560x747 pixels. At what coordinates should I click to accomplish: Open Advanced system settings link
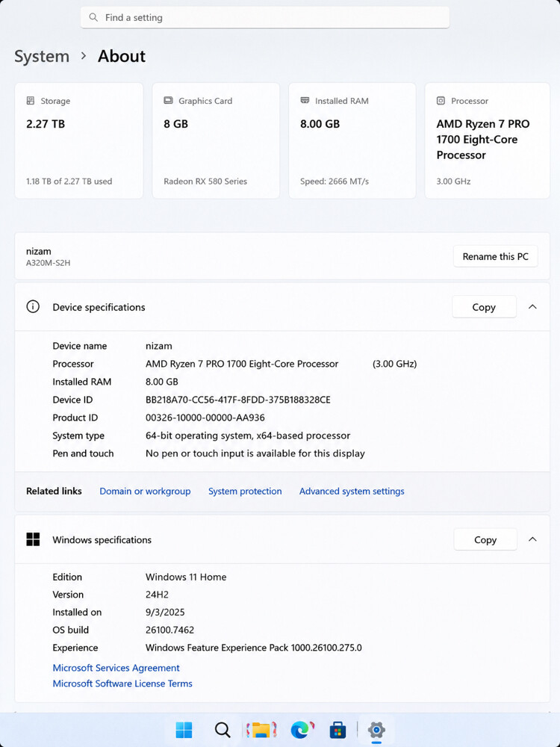click(352, 492)
